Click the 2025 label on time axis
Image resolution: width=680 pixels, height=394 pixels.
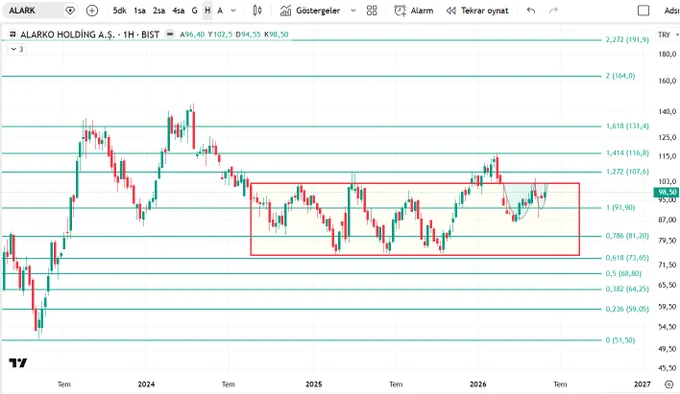click(314, 384)
